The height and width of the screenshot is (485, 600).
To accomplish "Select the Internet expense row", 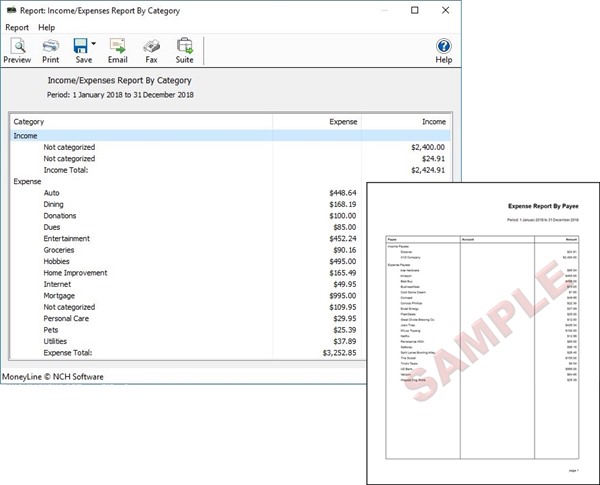I will (x=188, y=284).
